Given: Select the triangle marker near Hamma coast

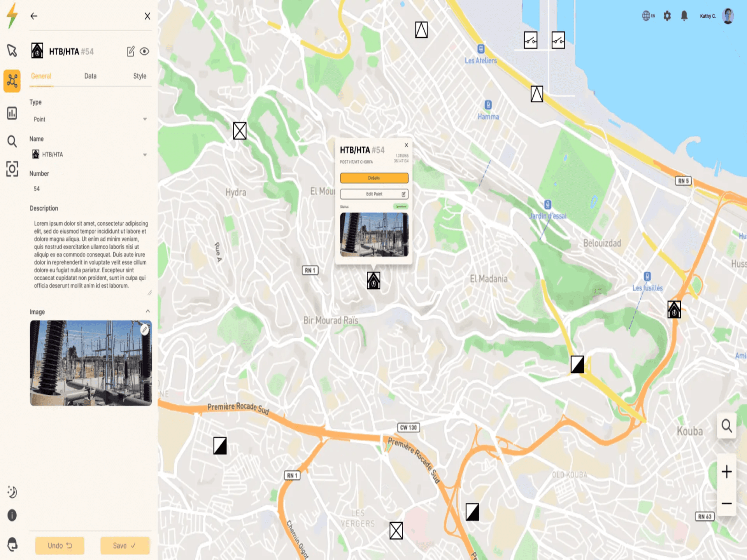Looking at the screenshot, I should (x=537, y=94).
